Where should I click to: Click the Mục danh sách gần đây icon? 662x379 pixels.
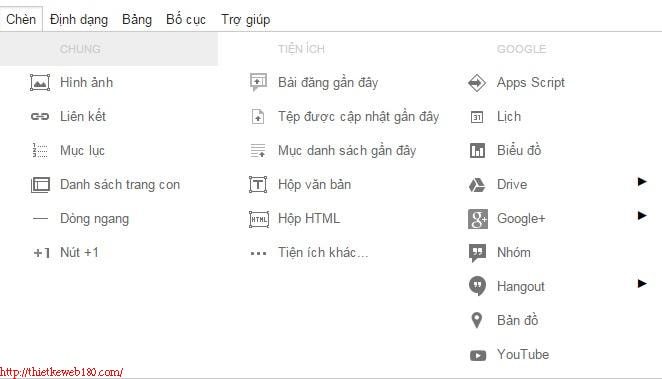tap(258, 150)
